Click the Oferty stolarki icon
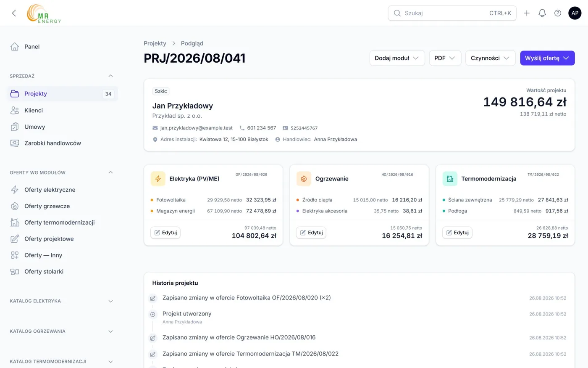This screenshot has height=368, width=588. pyautogui.click(x=15, y=272)
